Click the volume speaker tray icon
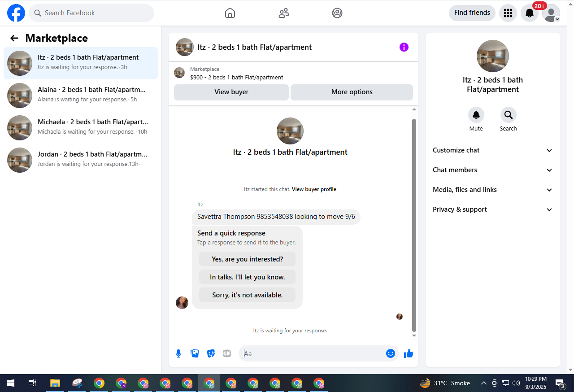574x392 pixels. coord(516,383)
